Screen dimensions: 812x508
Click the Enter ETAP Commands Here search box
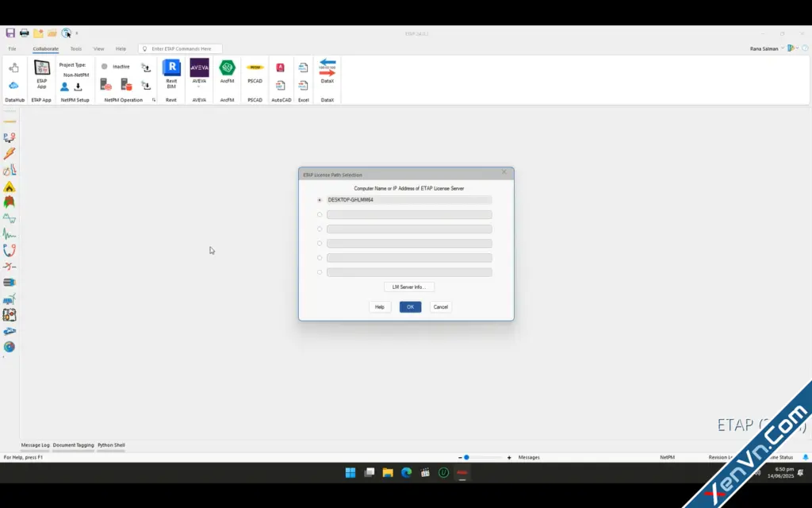[180, 48]
